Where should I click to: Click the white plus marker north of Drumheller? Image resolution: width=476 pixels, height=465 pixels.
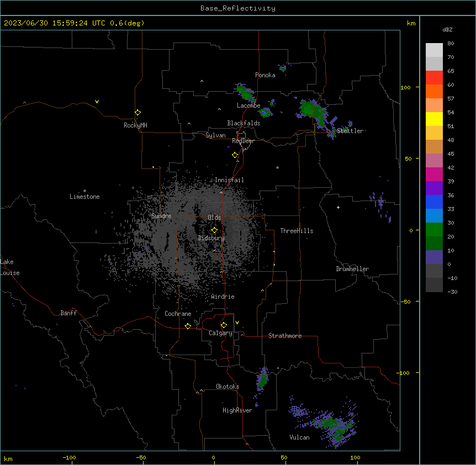pos(338,207)
